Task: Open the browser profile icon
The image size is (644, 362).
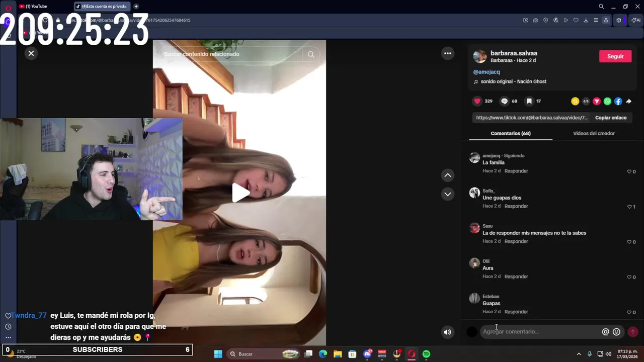Action: (x=606, y=20)
